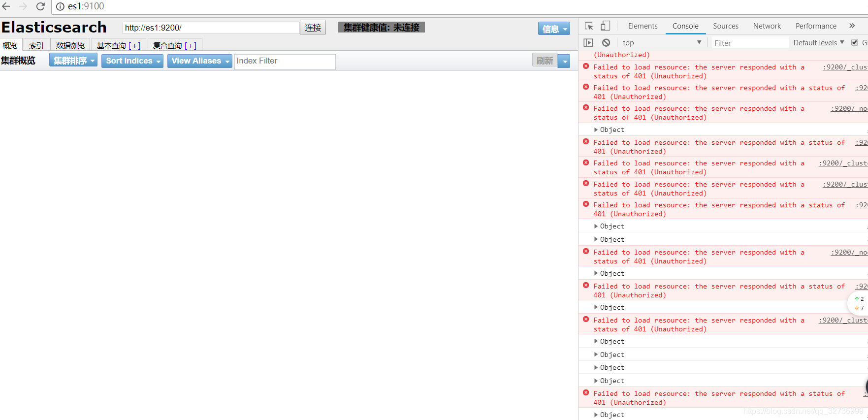Reload the page with the refresh icon

(x=40, y=6)
